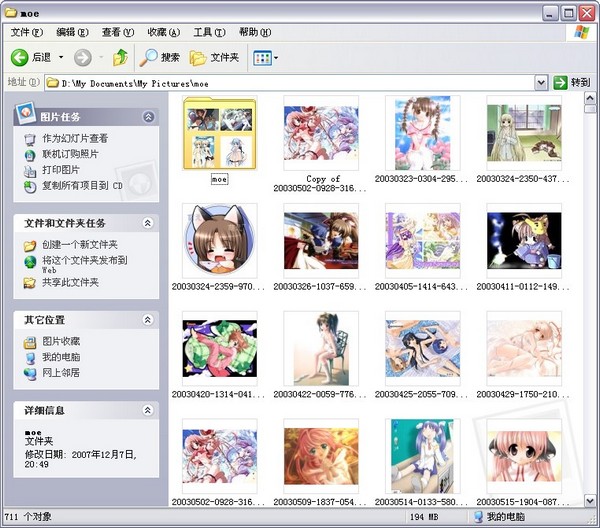
Task: Expand the address bar dropdown arrow
Action: pyautogui.click(x=541, y=82)
